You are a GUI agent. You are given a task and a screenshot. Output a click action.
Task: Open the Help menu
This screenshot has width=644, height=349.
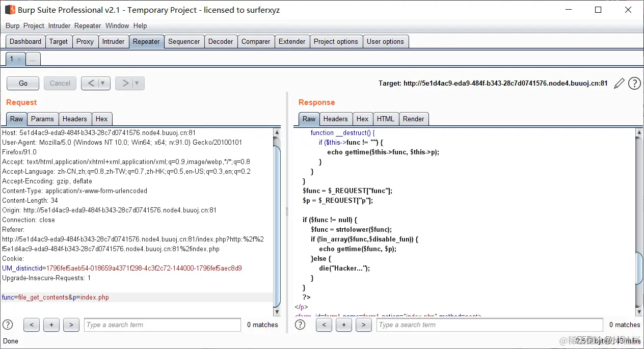click(x=140, y=25)
